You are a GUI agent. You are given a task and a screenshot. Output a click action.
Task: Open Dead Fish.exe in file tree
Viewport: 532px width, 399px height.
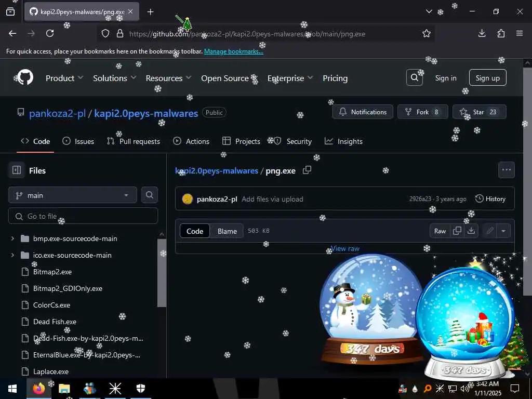[x=55, y=321]
